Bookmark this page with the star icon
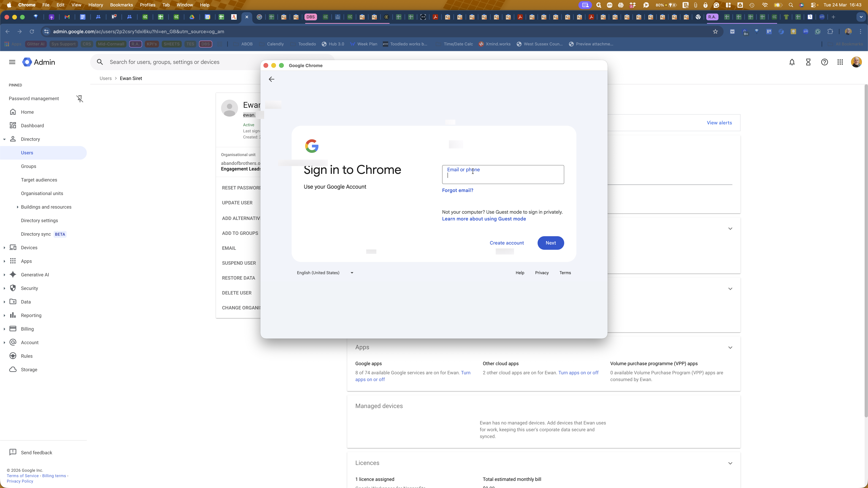The image size is (868, 488). click(x=715, y=32)
